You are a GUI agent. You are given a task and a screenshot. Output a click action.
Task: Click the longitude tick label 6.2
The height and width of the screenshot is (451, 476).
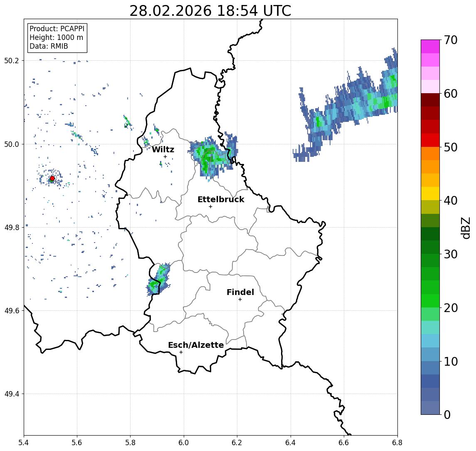click(x=237, y=443)
